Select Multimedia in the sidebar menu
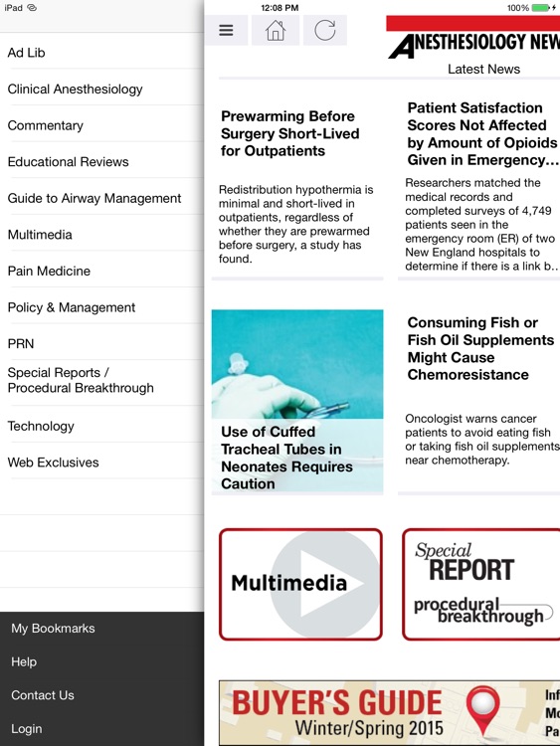 tap(101, 235)
